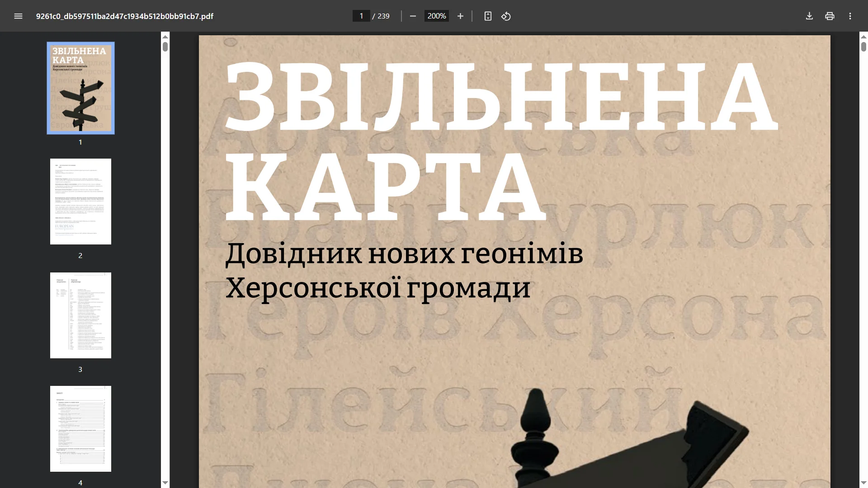Toggle the sidebar hamburger menu

pos(18,16)
